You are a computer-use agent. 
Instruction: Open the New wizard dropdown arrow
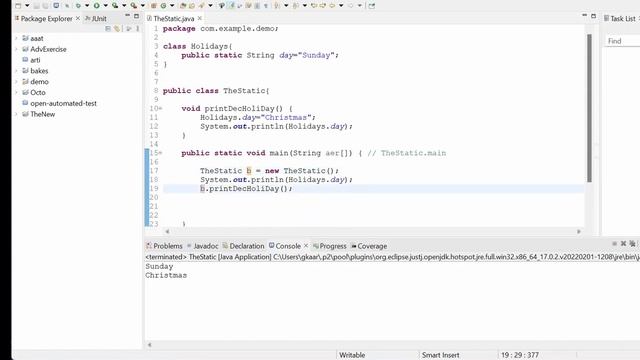pyautogui.click(x=27, y=6)
